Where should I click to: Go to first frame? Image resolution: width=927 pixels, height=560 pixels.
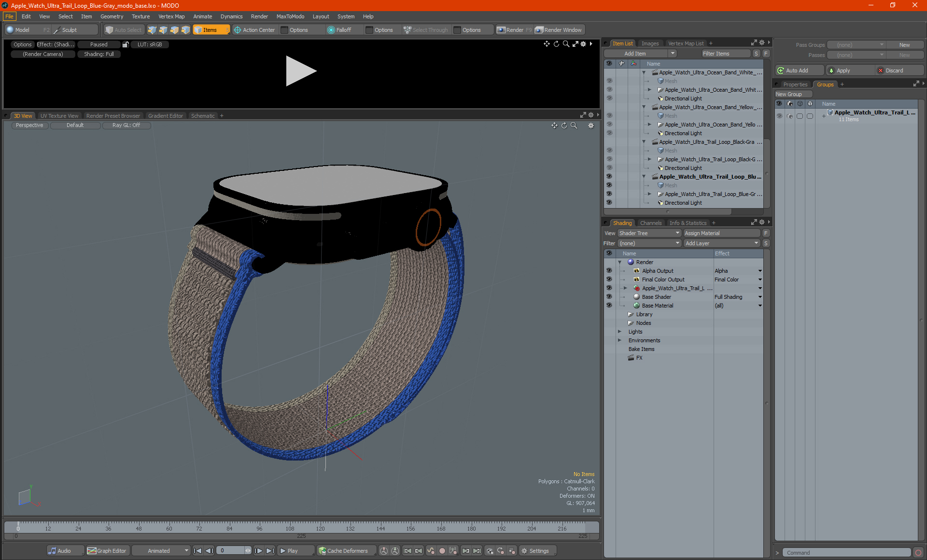click(x=198, y=551)
